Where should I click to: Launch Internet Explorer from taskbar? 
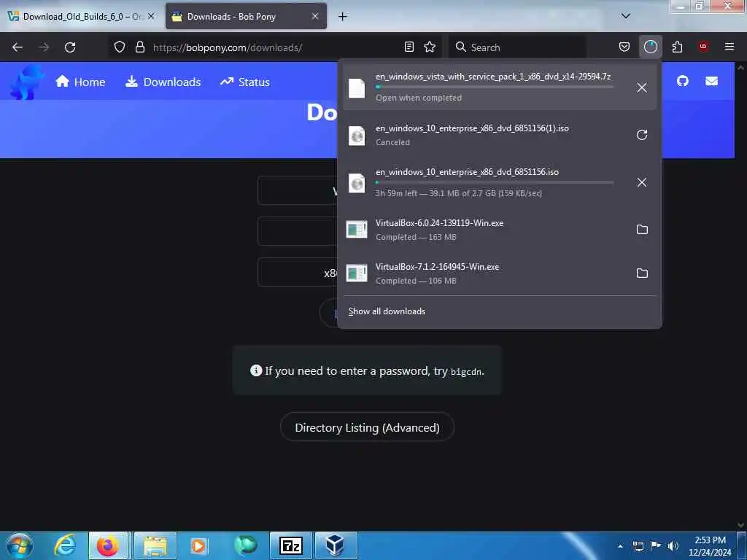(65, 545)
